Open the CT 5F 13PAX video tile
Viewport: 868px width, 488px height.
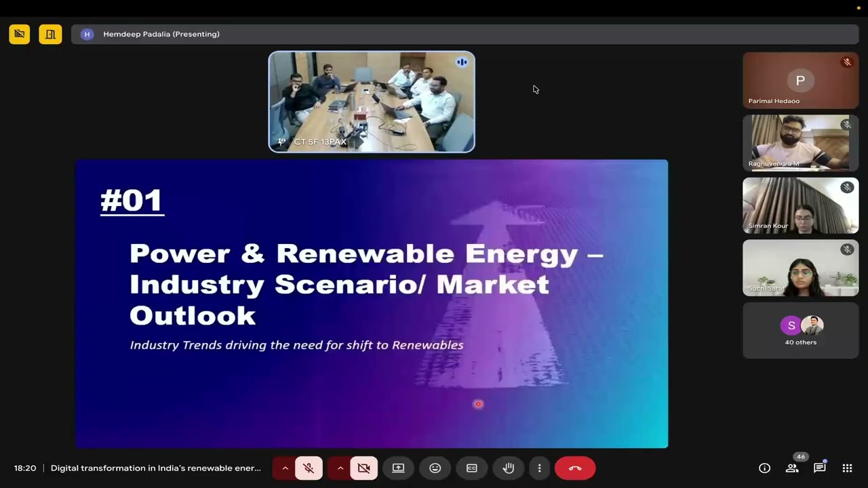[x=372, y=102]
